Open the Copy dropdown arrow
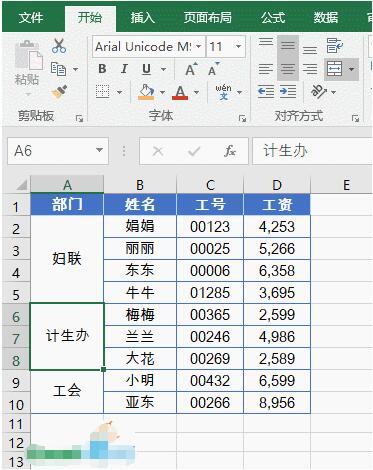 click(x=75, y=69)
